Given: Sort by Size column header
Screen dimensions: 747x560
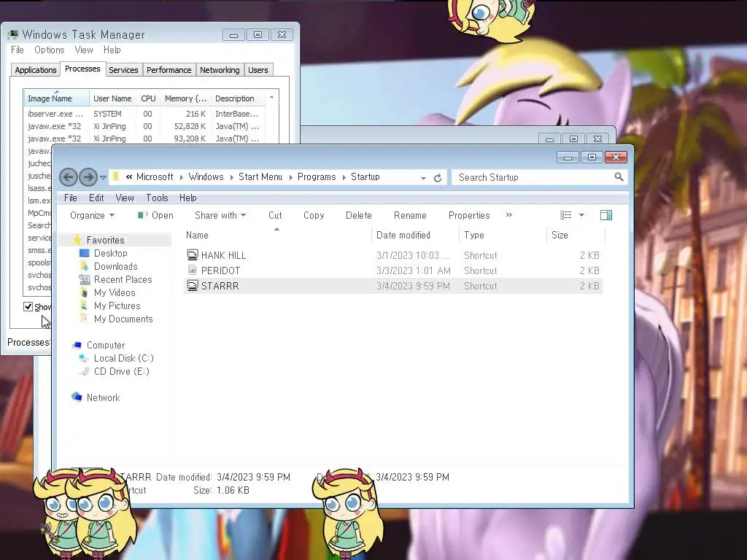Looking at the screenshot, I should (576, 235).
